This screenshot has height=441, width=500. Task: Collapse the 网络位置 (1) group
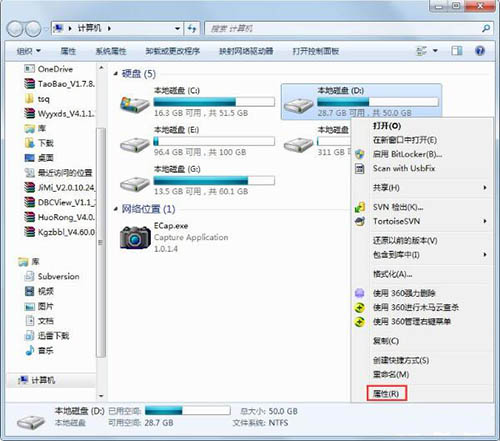116,209
